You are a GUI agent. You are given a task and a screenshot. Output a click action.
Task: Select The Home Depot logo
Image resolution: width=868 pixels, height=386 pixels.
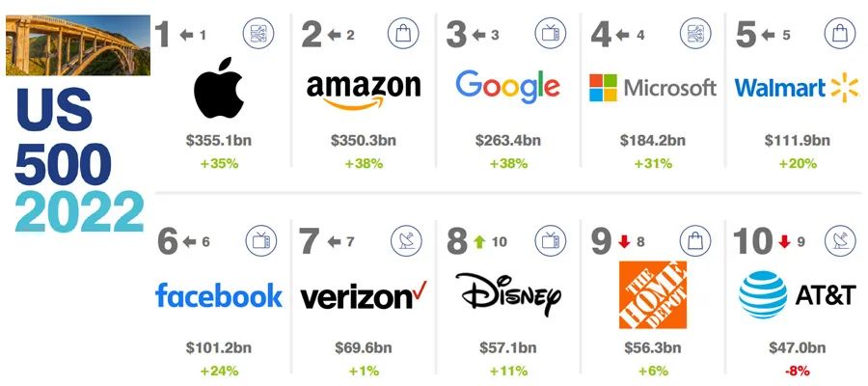pos(652,293)
